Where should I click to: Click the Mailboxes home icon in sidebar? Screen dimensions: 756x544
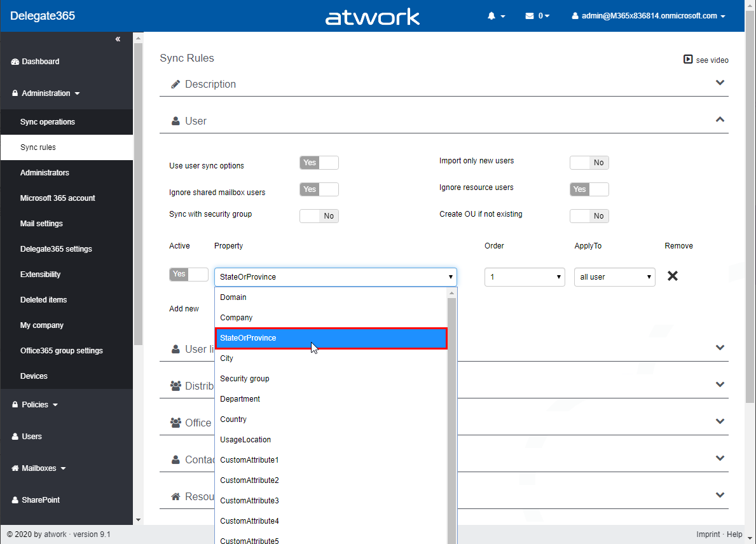[15, 468]
